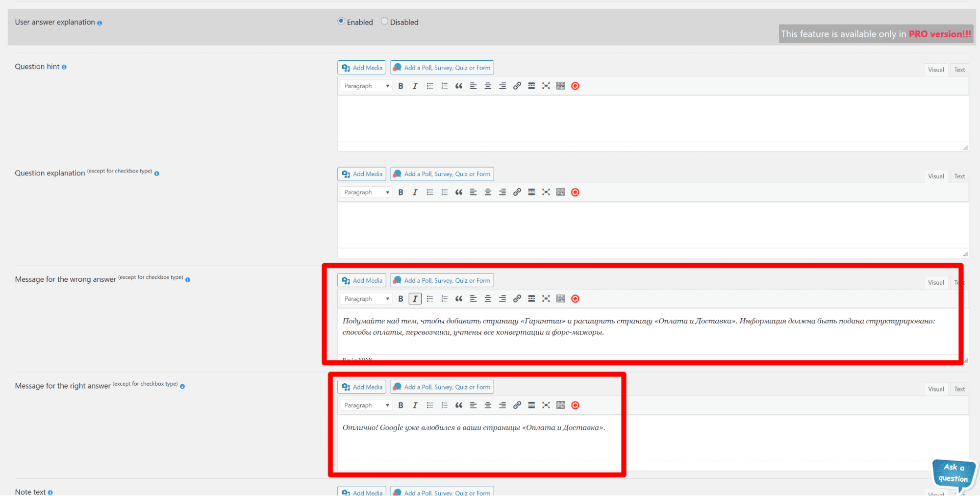Viewport: 980px width, 496px height.
Task: Click Bold icon in Question hint toolbar
Action: pyautogui.click(x=401, y=86)
